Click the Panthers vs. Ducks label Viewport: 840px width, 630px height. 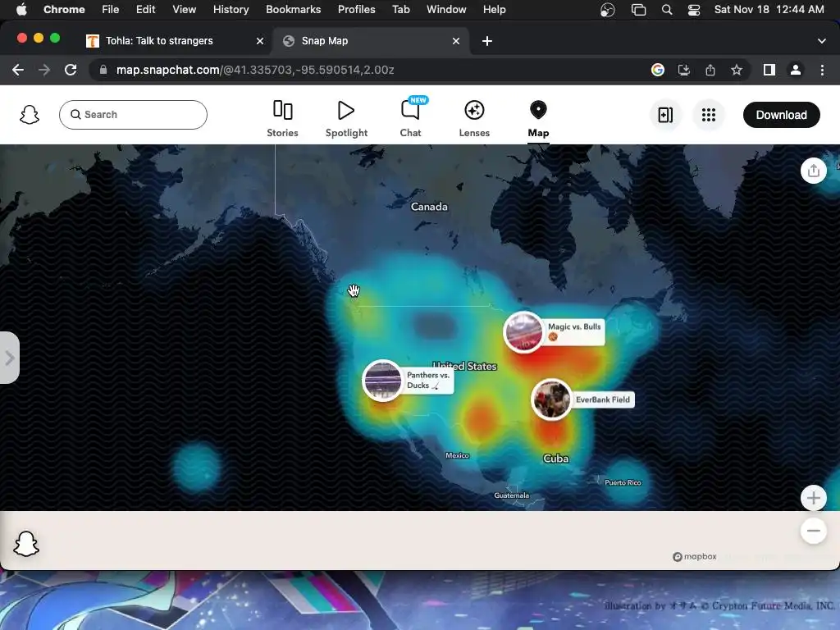[427, 381]
